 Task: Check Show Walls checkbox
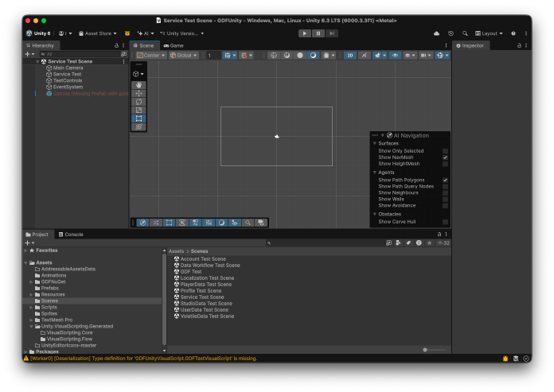pyautogui.click(x=445, y=199)
